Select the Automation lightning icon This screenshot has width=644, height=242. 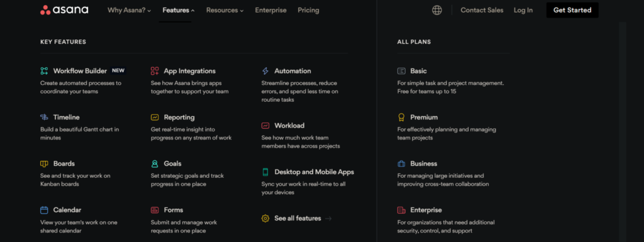(x=265, y=71)
